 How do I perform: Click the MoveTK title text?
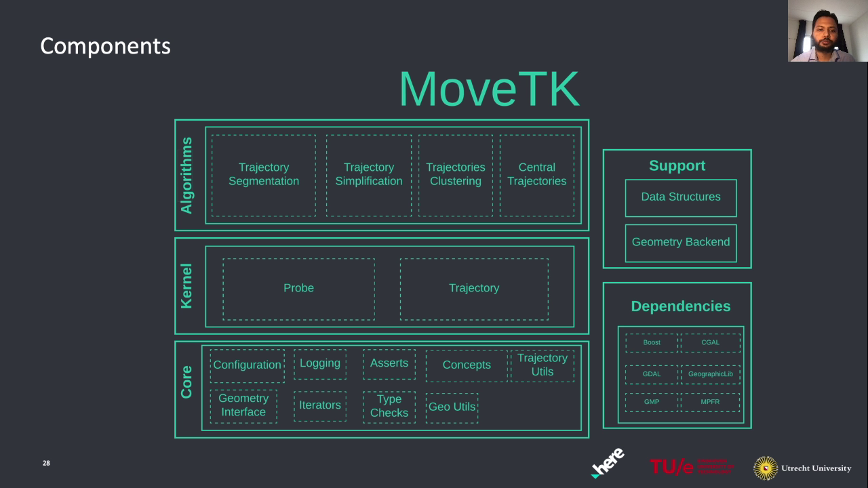pos(488,89)
